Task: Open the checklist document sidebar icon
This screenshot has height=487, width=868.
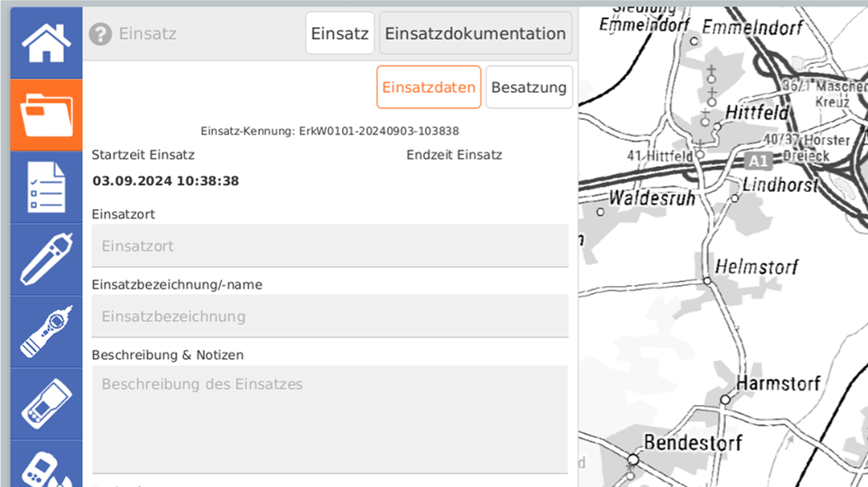Action: [x=47, y=188]
